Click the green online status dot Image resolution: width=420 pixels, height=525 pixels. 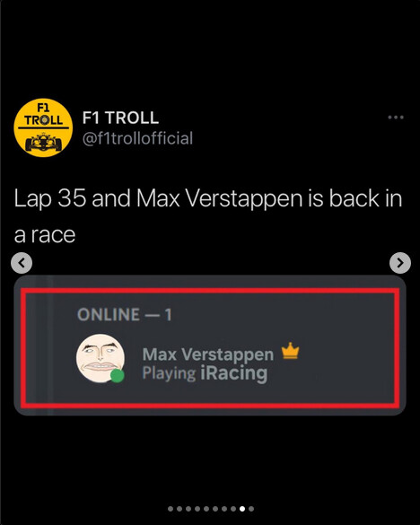[118, 376]
